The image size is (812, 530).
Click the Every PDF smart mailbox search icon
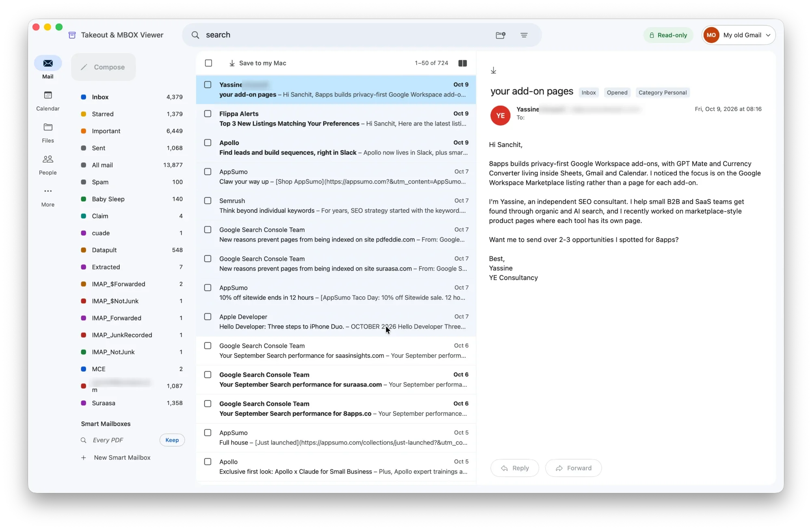(x=84, y=440)
